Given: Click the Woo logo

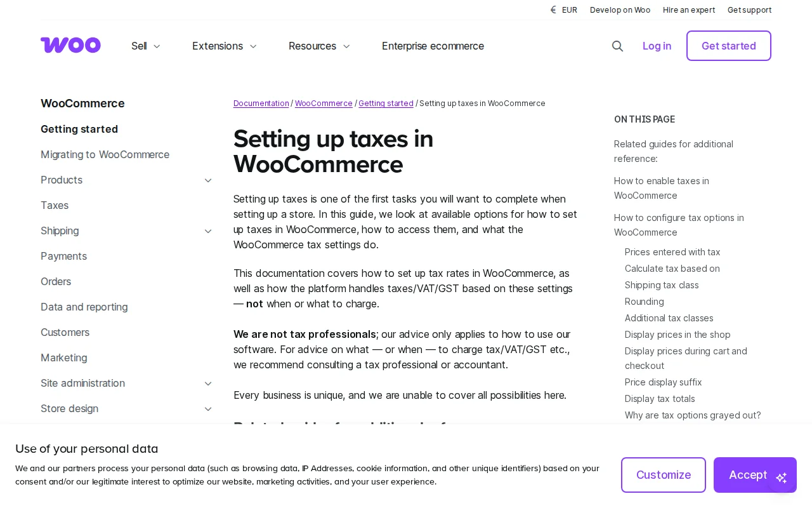Looking at the screenshot, I should (x=70, y=45).
